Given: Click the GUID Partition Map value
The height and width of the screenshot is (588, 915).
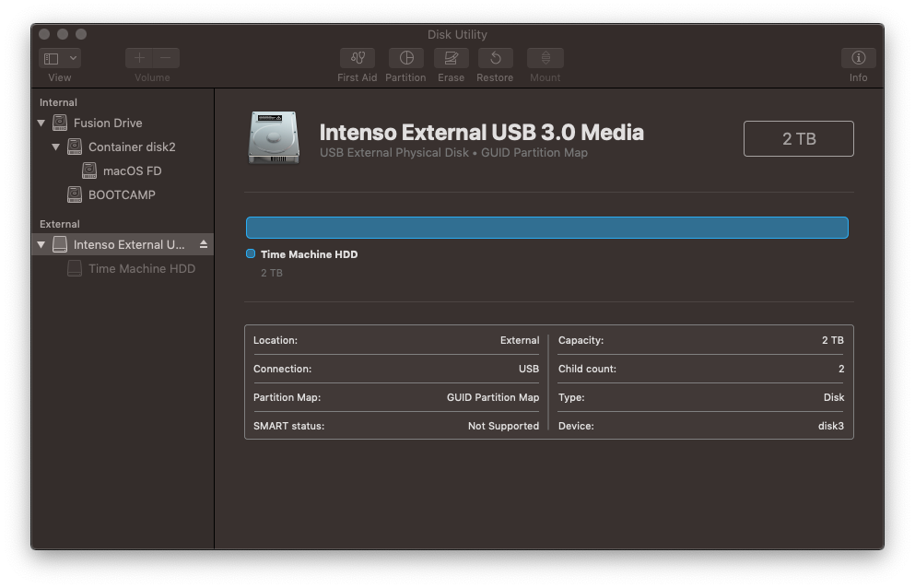Looking at the screenshot, I should pyautogui.click(x=493, y=397).
